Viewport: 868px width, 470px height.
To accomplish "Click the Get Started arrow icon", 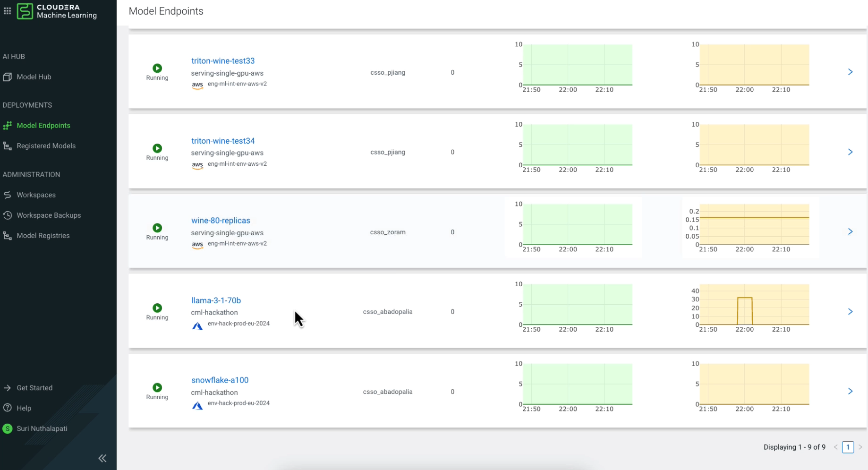I will tap(7, 388).
